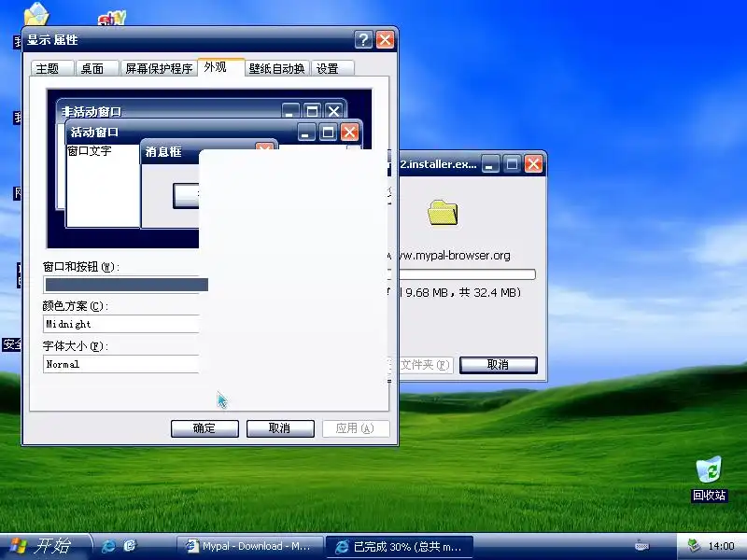
Task: Open the 窗口和按钮 style dropdown
Action: tap(126, 285)
